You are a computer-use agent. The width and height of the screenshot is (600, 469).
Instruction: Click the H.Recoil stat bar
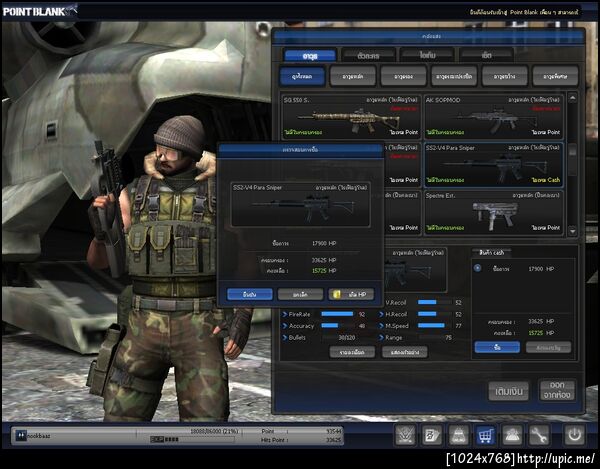(434, 314)
